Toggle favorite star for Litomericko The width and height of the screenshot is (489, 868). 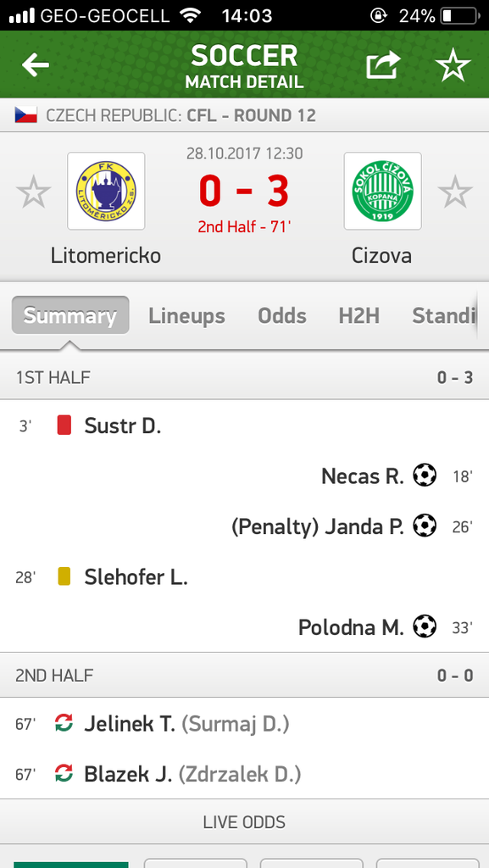click(x=34, y=192)
